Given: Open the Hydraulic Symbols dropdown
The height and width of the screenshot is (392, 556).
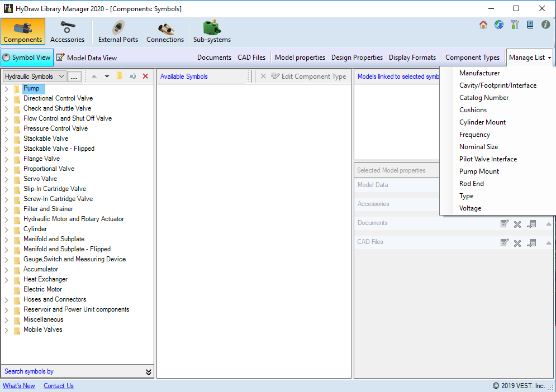Looking at the screenshot, I should coord(35,77).
